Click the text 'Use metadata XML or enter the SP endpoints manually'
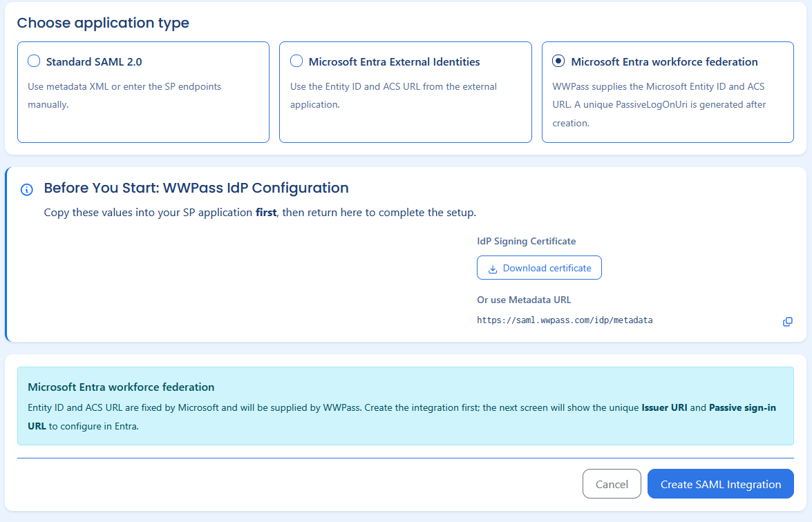Screen dimensions: 812x522 (x=124, y=95)
